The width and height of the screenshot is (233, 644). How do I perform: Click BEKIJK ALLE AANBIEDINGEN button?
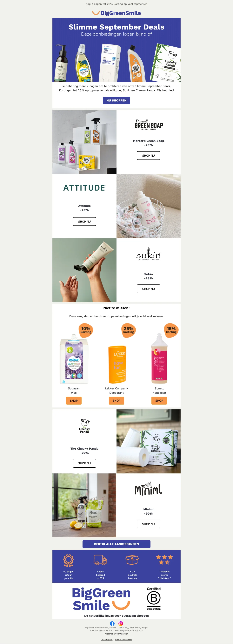tap(116, 544)
